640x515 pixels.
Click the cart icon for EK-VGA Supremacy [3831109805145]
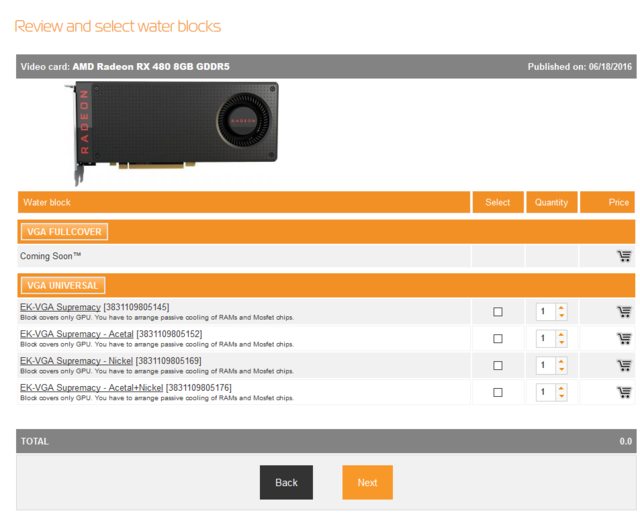[624, 311]
